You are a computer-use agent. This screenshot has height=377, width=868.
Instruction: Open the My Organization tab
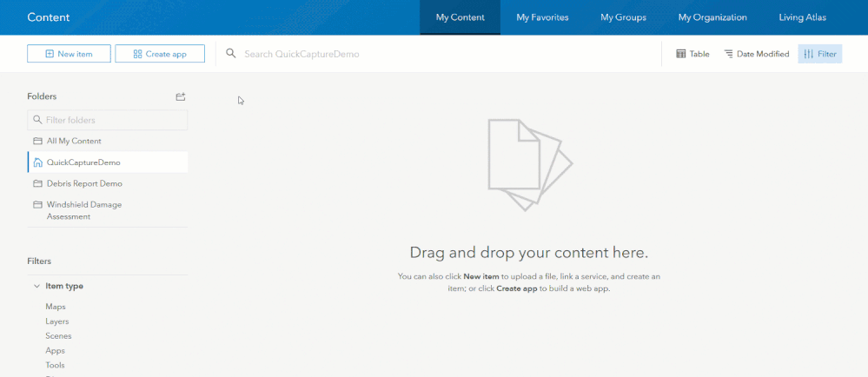[x=712, y=17]
